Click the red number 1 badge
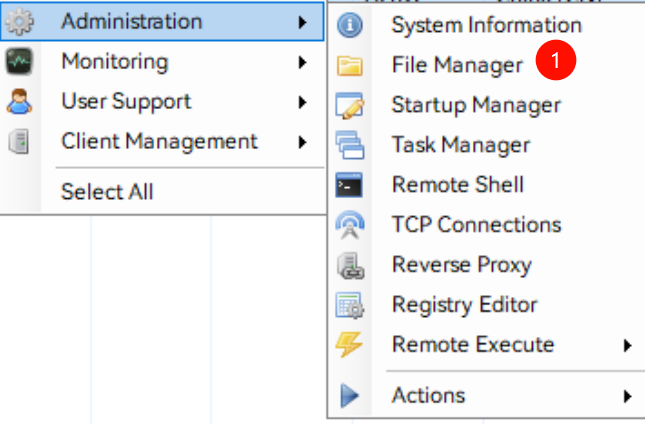 point(556,62)
